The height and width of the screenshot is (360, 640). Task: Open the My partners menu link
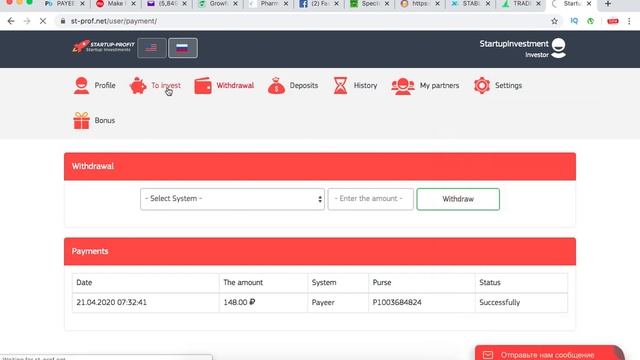pyautogui.click(x=440, y=86)
